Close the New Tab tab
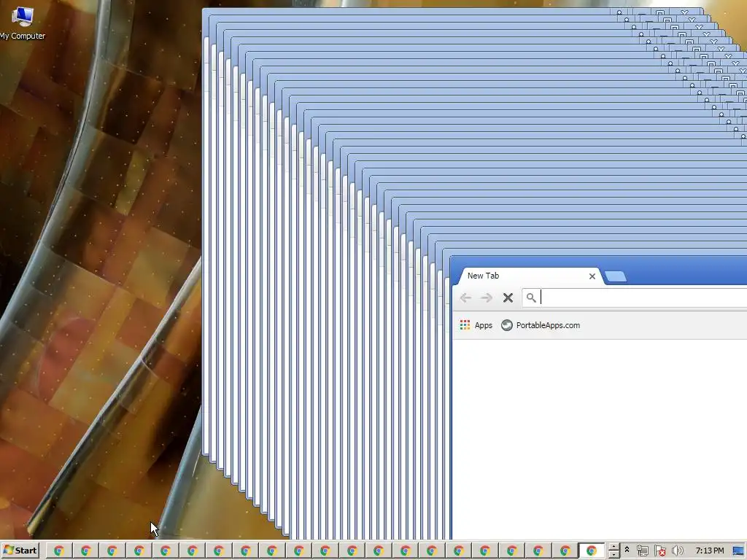Image resolution: width=747 pixels, height=560 pixels. [x=592, y=276]
